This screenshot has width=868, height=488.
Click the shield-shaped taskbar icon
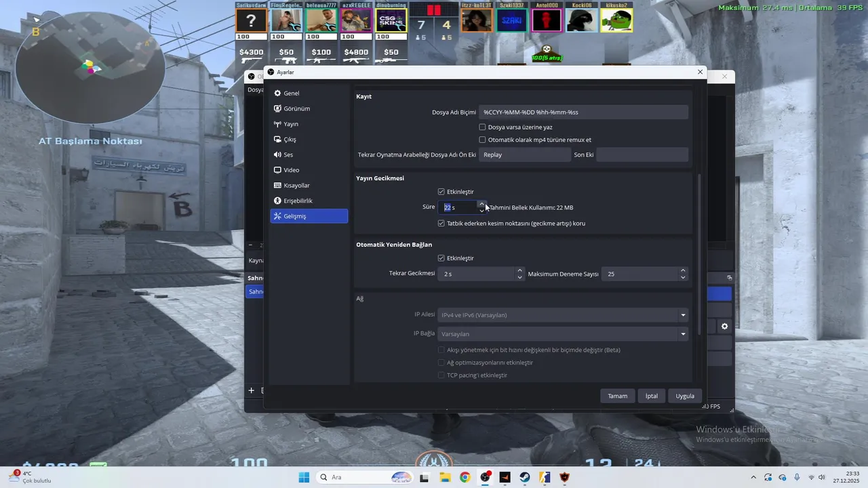click(x=565, y=477)
